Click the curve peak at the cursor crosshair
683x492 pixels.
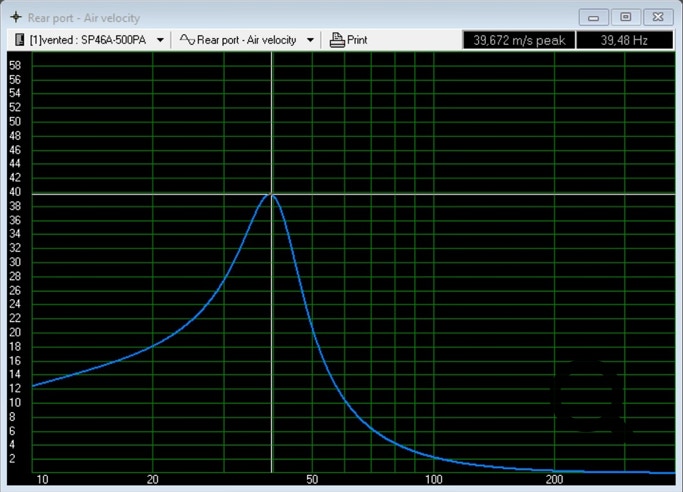[271, 194]
